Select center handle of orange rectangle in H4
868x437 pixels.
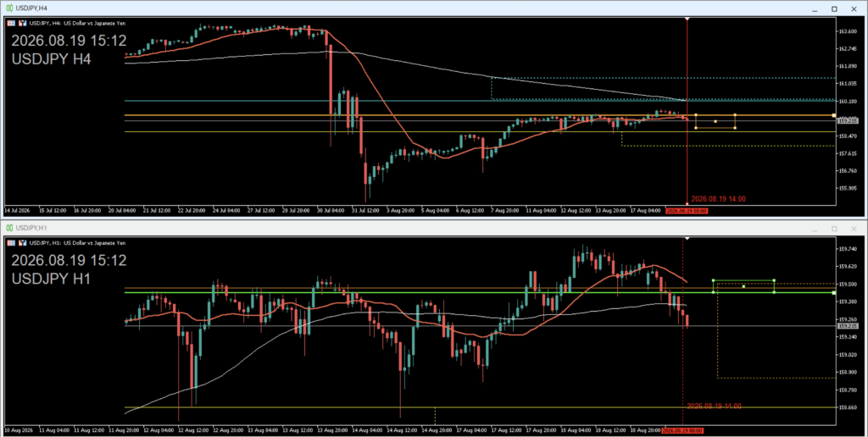pyautogui.click(x=715, y=121)
